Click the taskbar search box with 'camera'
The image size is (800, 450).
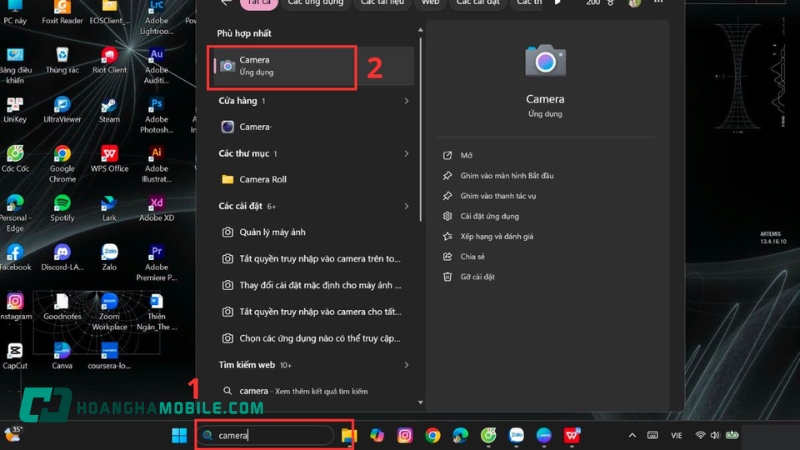click(x=265, y=435)
